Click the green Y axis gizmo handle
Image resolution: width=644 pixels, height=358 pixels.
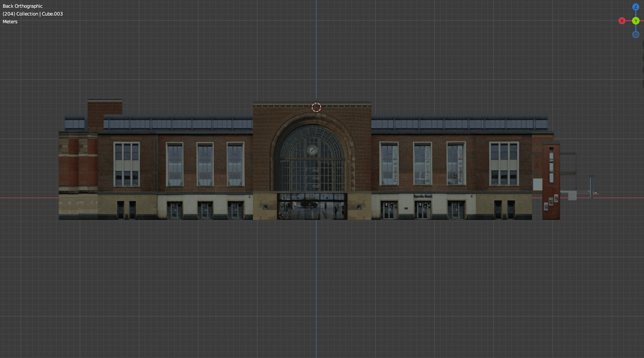click(635, 21)
